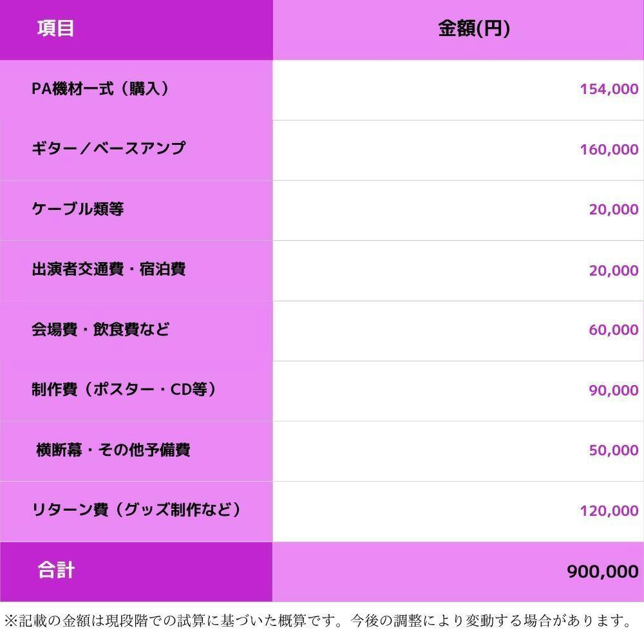Select the ギター/ベースアンプ item cell

[x=108, y=149]
